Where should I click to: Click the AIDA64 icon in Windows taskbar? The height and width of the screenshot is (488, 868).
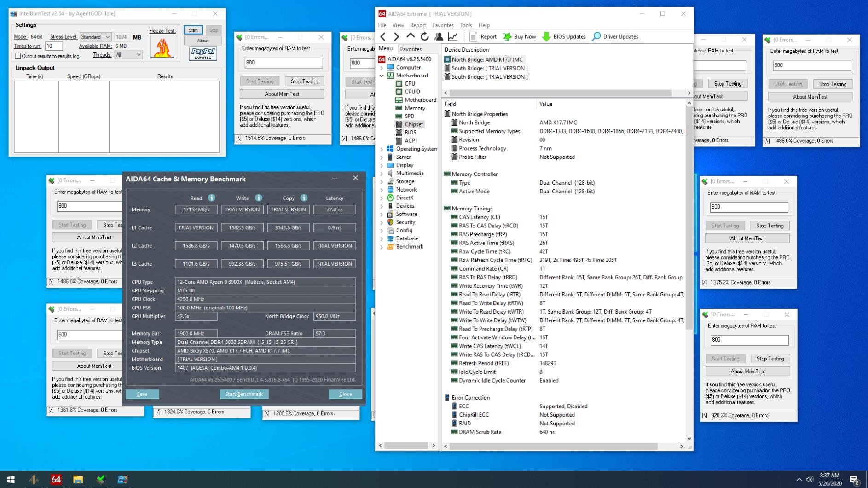(56, 480)
